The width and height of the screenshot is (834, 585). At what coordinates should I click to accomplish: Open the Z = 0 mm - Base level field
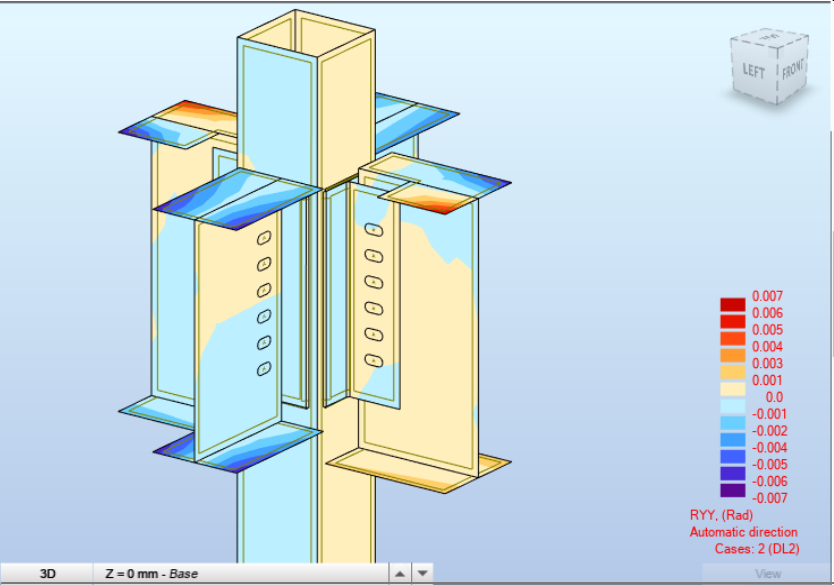[x=241, y=574]
